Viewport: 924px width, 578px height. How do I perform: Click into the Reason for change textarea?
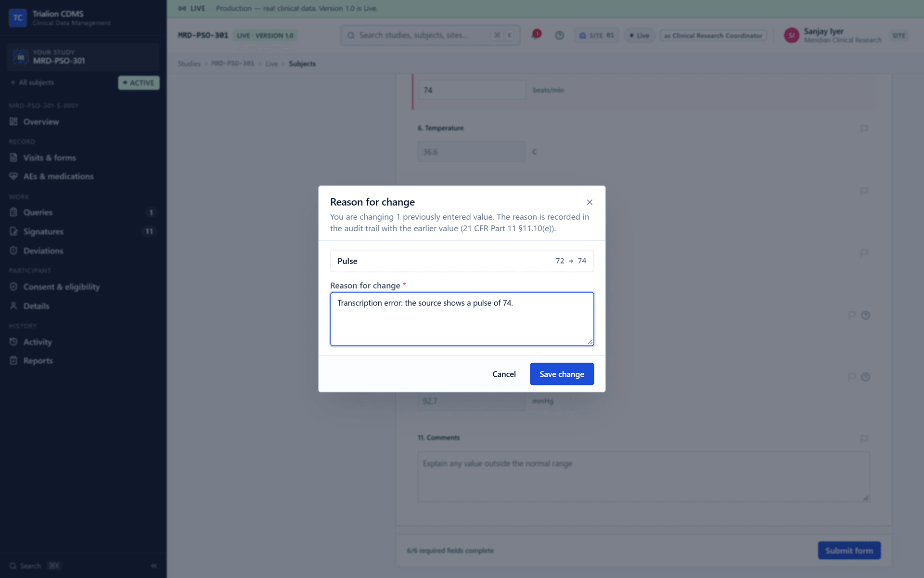coord(462,319)
